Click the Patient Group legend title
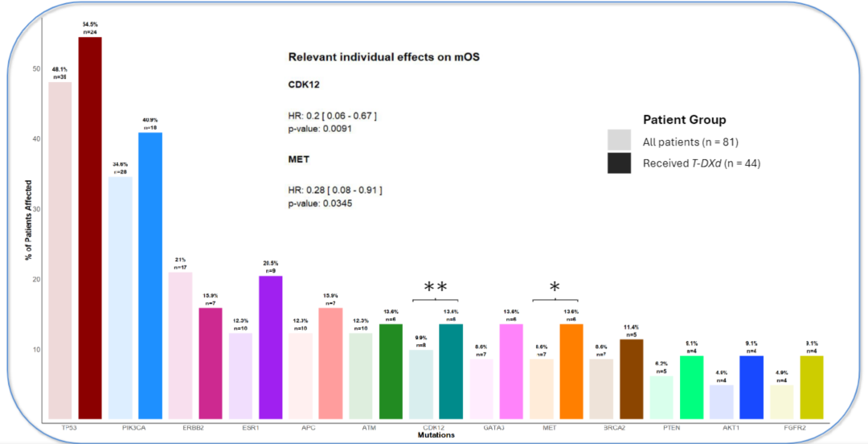The image size is (868, 444). (x=684, y=120)
